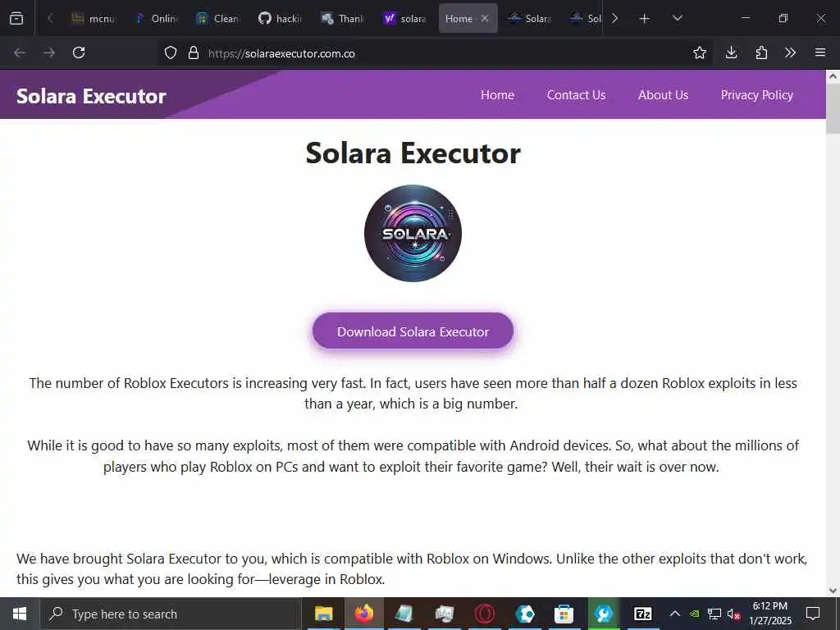Open the downloads panel icon
Image resolution: width=840 pixels, height=630 pixels.
(731, 52)
